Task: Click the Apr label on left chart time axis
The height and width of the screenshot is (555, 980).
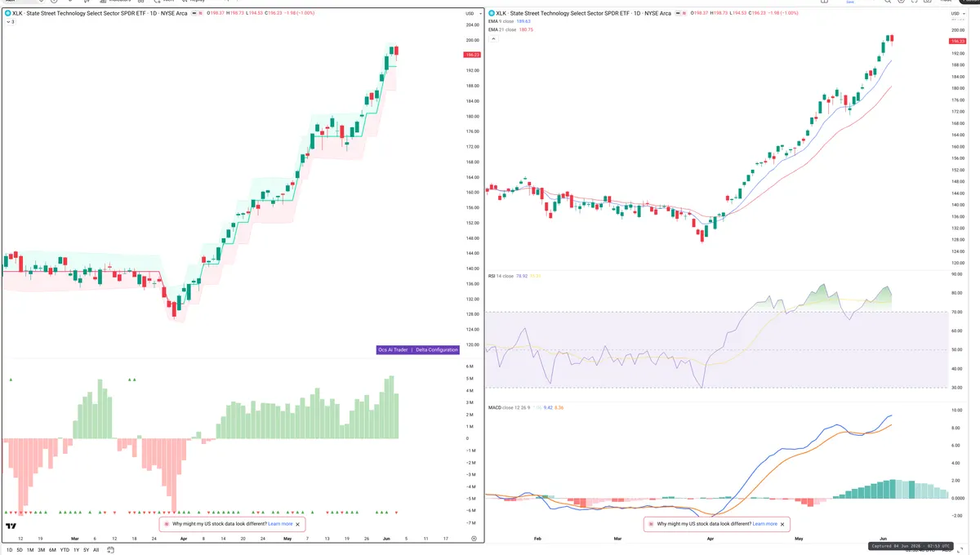Action: (184, 539)
